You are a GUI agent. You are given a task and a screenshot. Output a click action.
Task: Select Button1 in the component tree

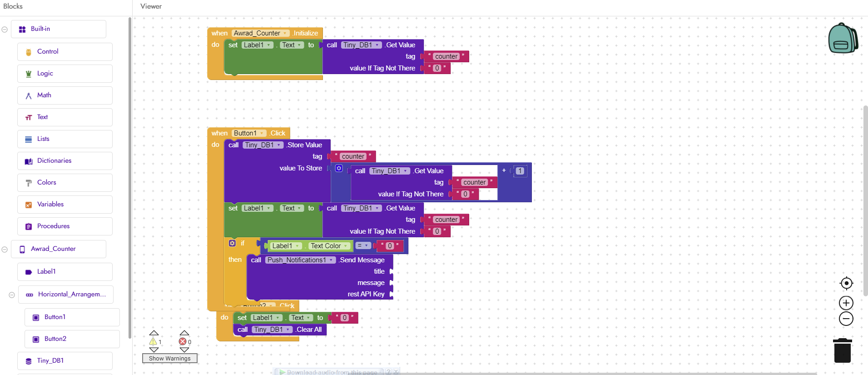72,317
